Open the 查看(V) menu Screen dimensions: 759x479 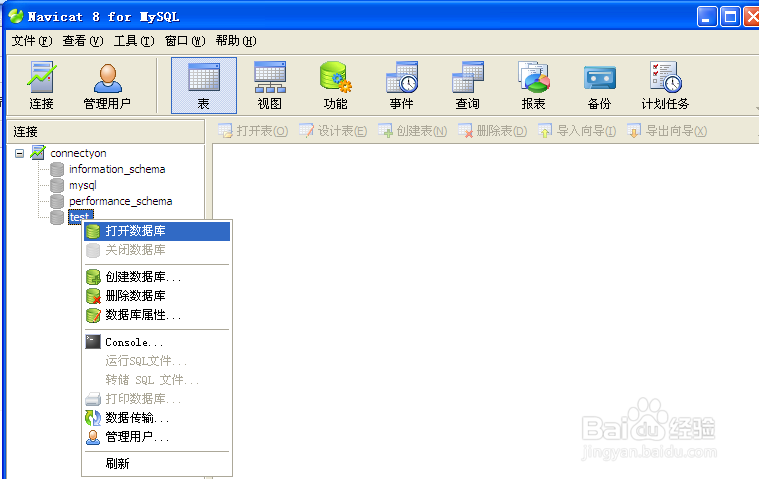83,41
